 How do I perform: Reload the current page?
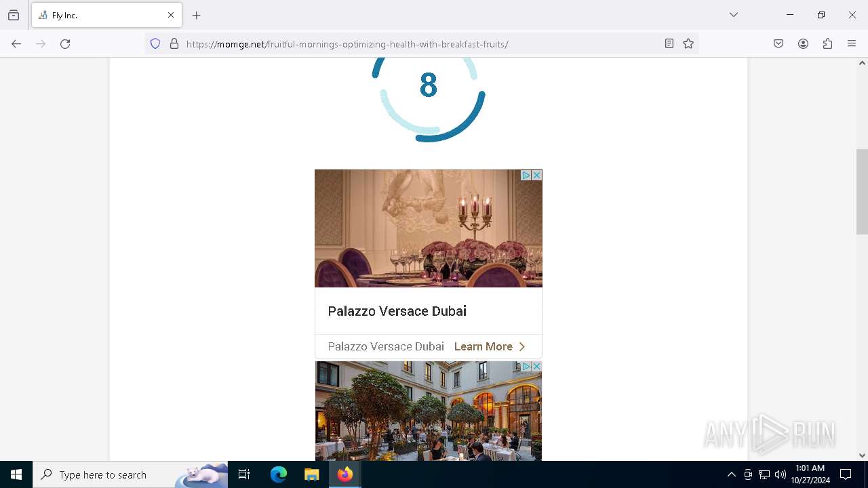(x=65, y=44)
